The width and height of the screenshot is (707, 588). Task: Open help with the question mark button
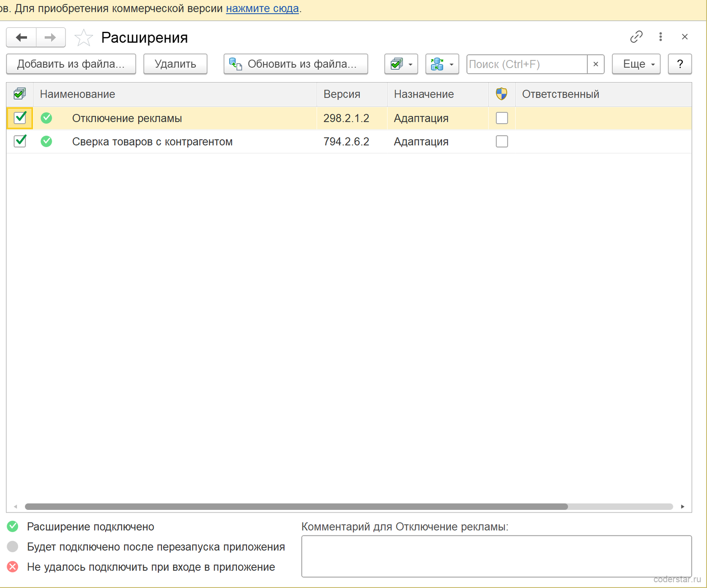[680, 64]
